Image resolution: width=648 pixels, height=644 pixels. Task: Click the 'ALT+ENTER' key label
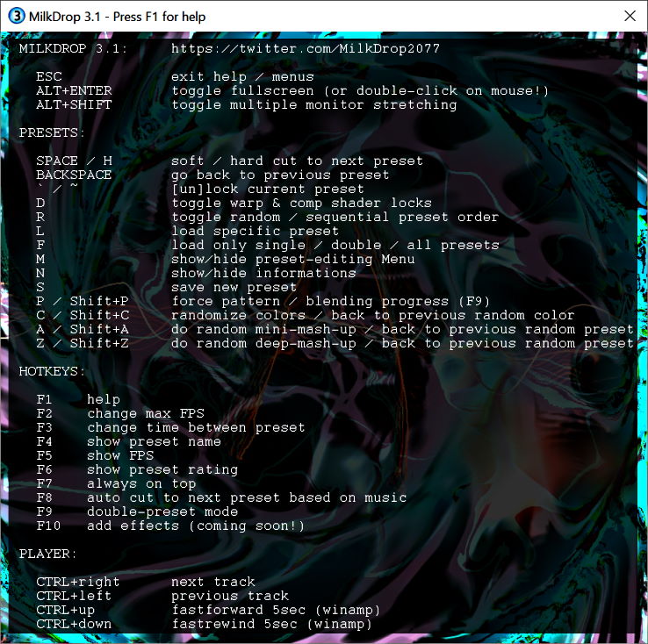[x=74, y=90]
